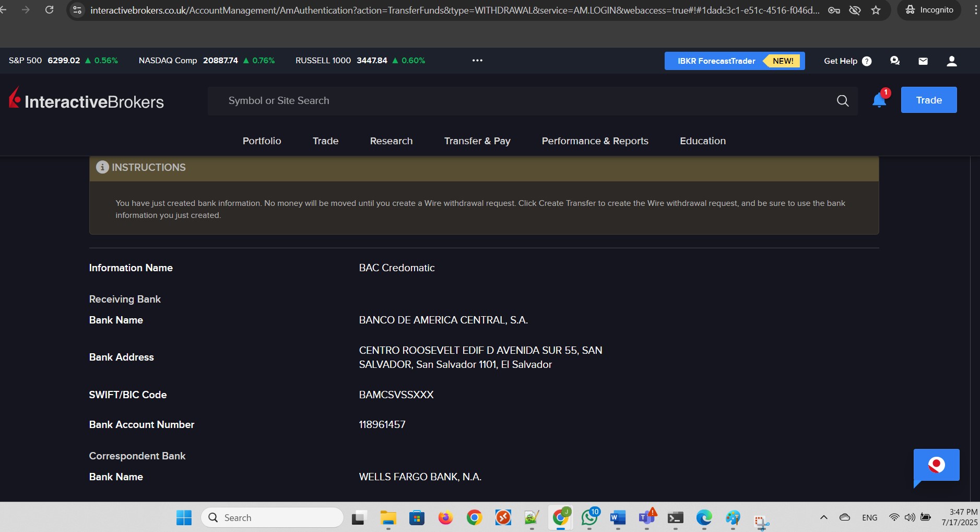Open the live chat support icon
The image size is (980, 532).
pyautogui.click(x=895, y=61)
